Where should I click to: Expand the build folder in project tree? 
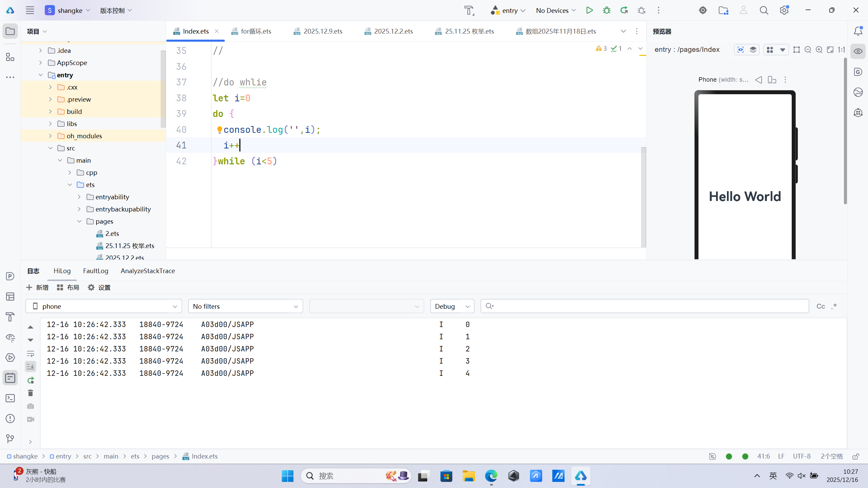point(51,111)
